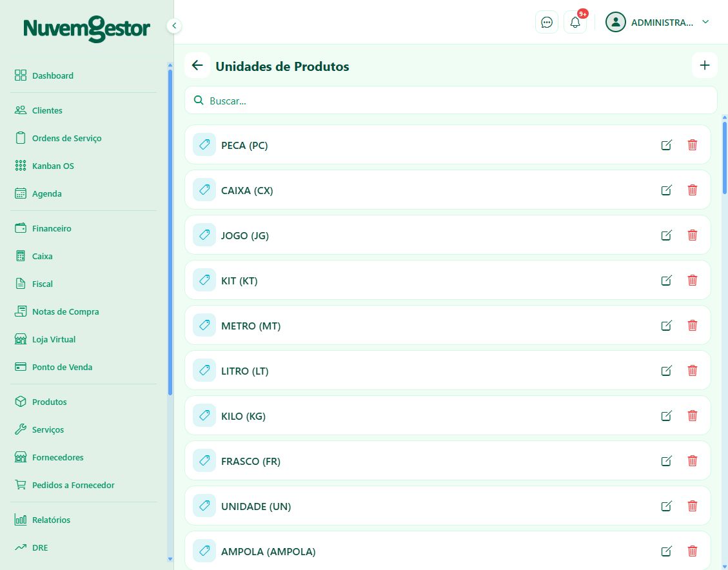Edit the LITRO (LT) unit
This screenshot has height=570, width=728.
coord(666,370)
